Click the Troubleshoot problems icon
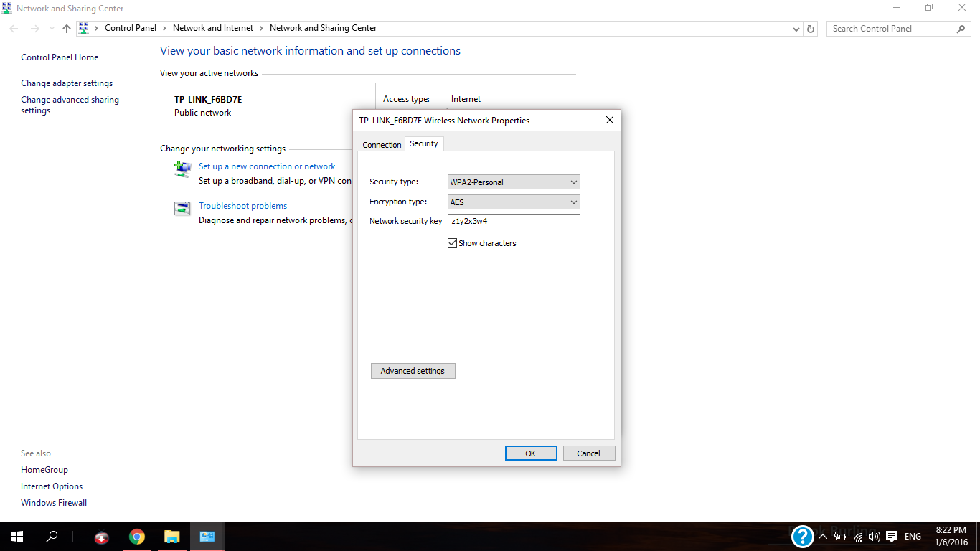 (182, 209)
